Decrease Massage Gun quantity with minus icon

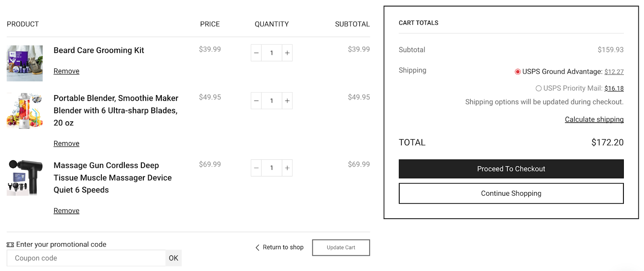pos(256,168)
